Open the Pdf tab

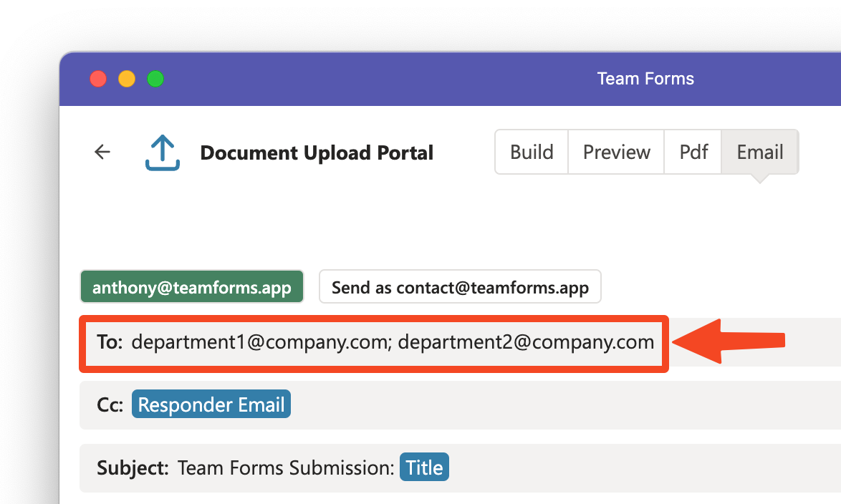693,152
